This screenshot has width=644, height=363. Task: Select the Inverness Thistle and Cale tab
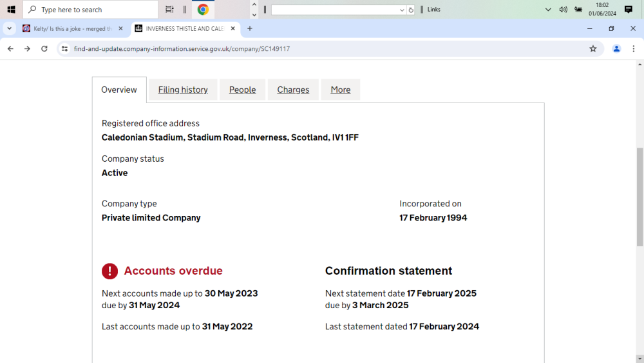click(x=185, y=28)
